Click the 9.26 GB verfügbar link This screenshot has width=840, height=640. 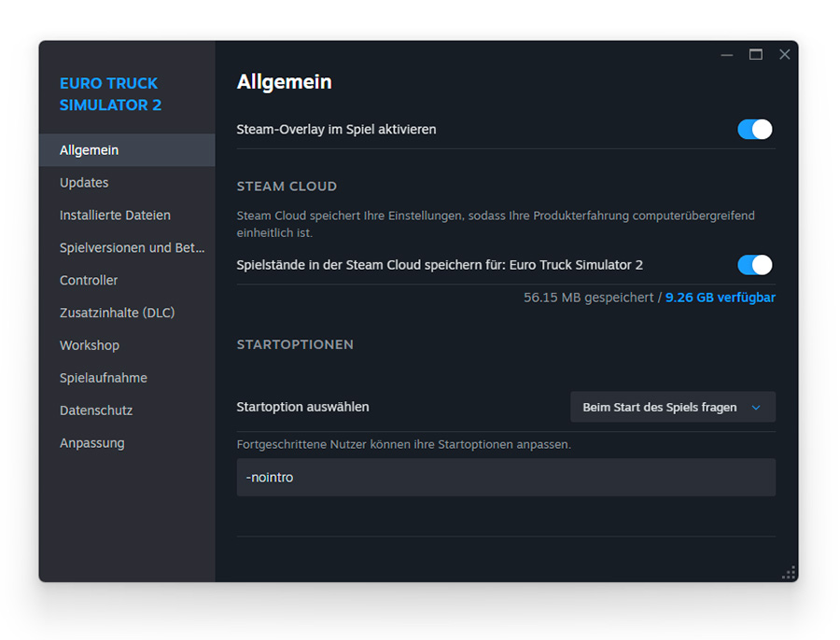(720, 298)
